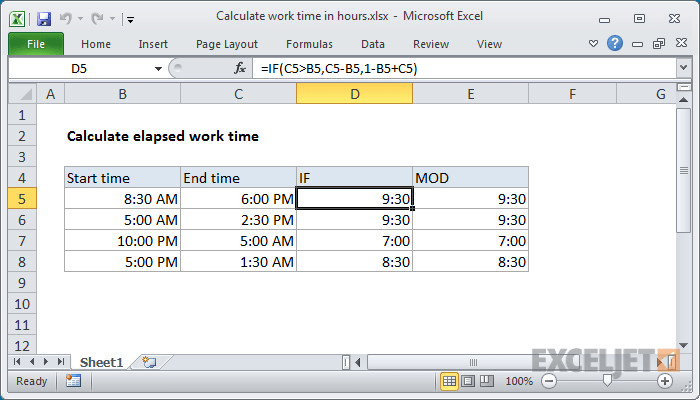Click the Redo arrow icon
700x400 pixels.
point(97,19)
